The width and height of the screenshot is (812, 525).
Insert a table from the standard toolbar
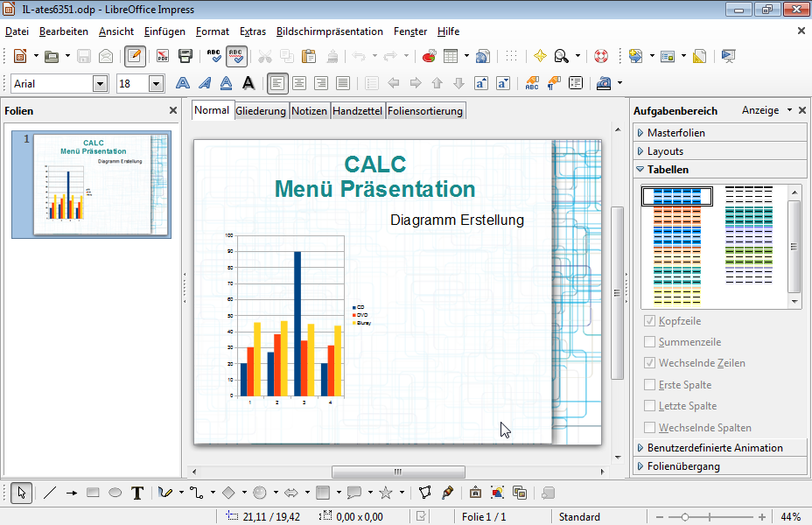click(x=451, y=56)
